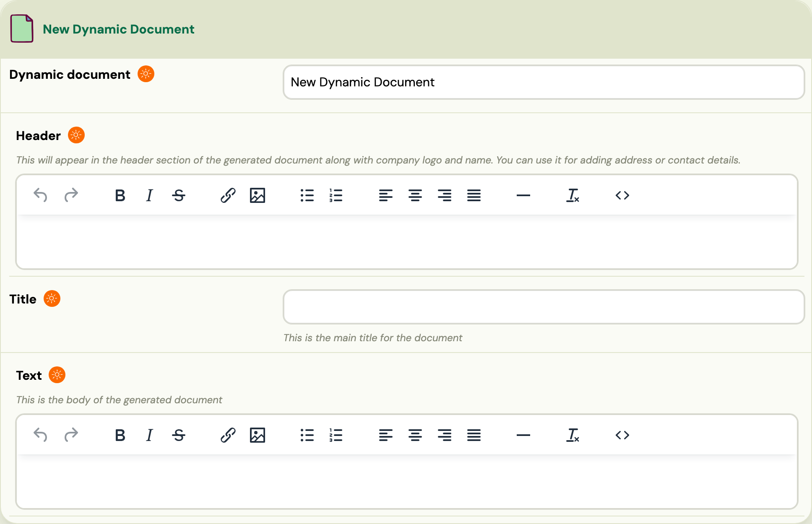Add bullet list in the Header editor
This screenshot has height=524, width=812.
point(307,195)
